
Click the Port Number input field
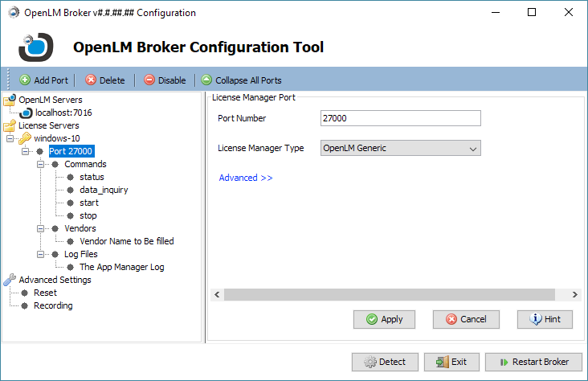click(400, 118)
